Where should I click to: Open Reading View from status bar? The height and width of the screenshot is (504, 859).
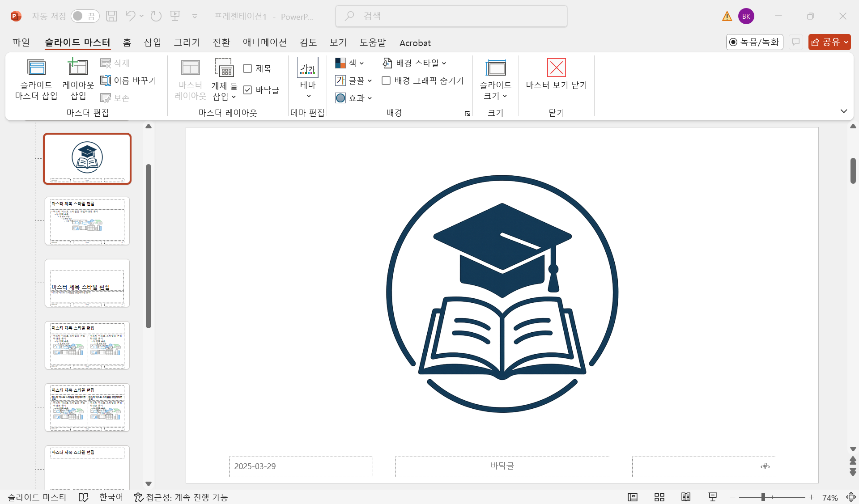[686, 497]
